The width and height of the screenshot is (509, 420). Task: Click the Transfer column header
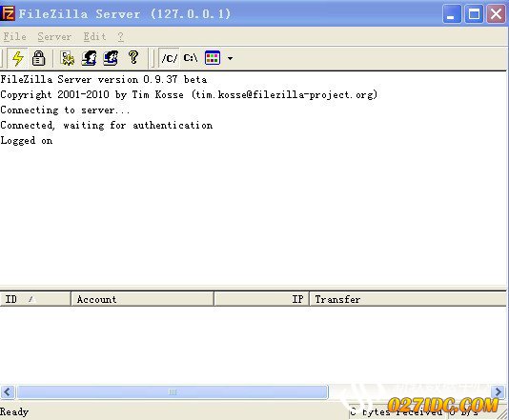(x=408, y=299)
